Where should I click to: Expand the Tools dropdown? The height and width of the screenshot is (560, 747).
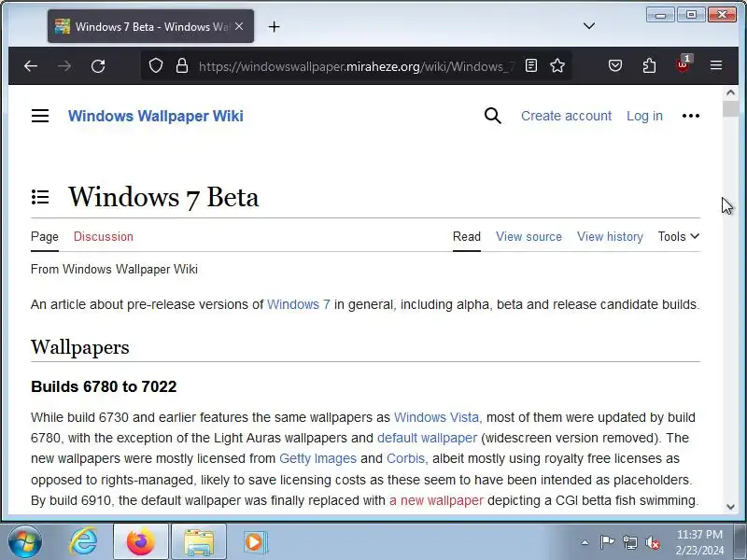[679, 237]
